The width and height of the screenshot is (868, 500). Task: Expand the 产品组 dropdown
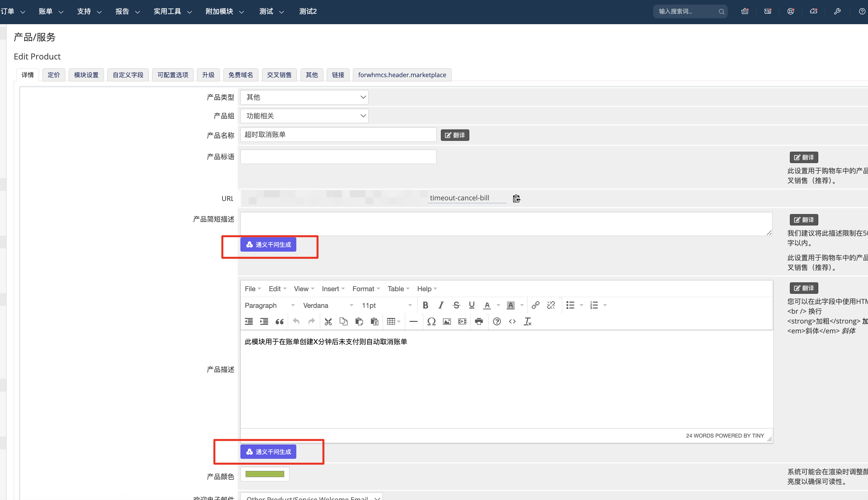point(304,116)
